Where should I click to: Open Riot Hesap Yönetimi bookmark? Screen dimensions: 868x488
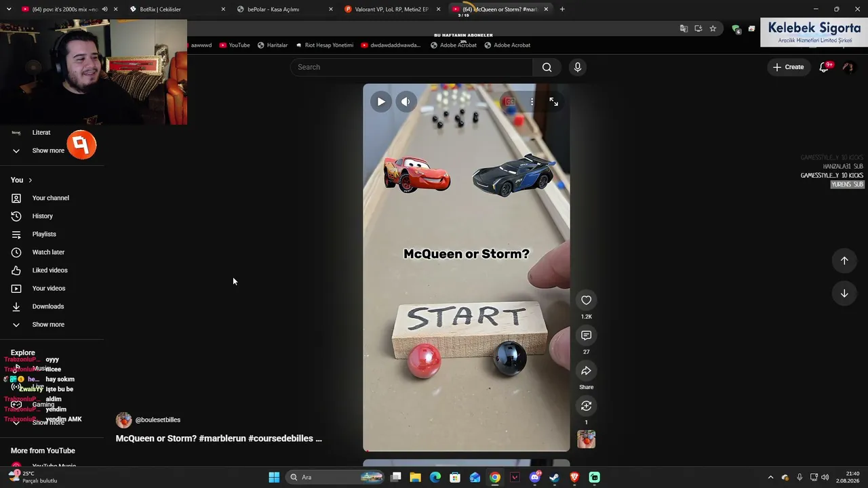pyautogui.click(x=324, y=45)
